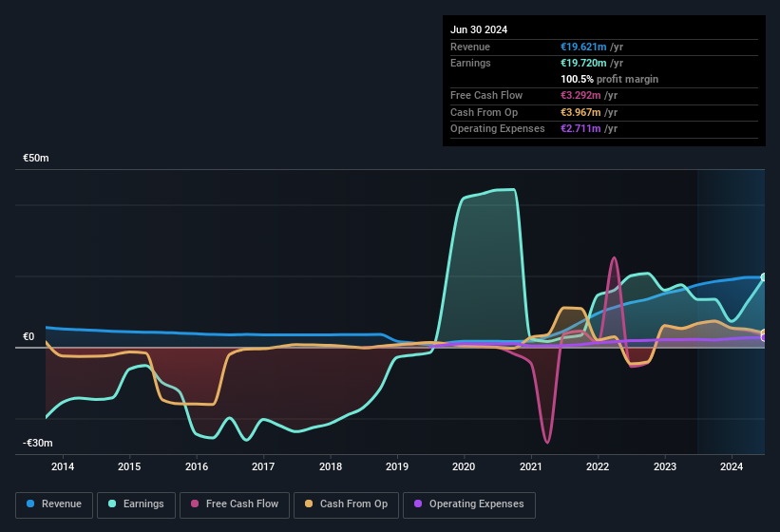Toggle the Earnings series legend button
Image resolution: width=780 pixels, height=532 pixels.
[136, 504]
